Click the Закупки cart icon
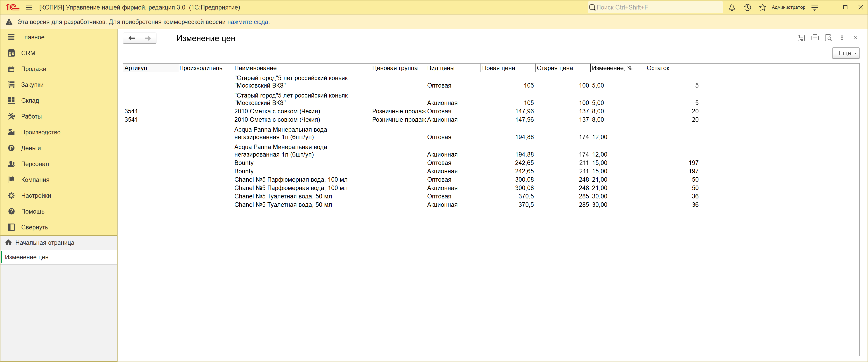 (x=11, y=85)
